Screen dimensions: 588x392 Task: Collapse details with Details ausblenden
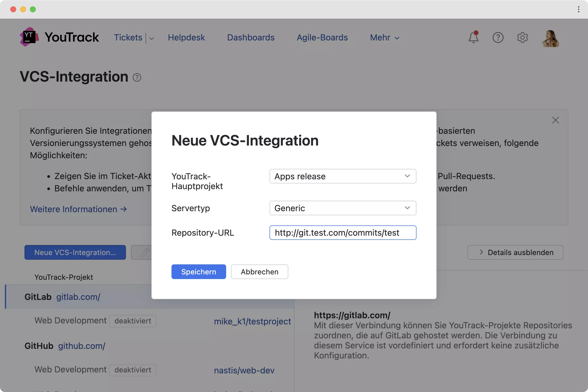(x=515, y=252)
